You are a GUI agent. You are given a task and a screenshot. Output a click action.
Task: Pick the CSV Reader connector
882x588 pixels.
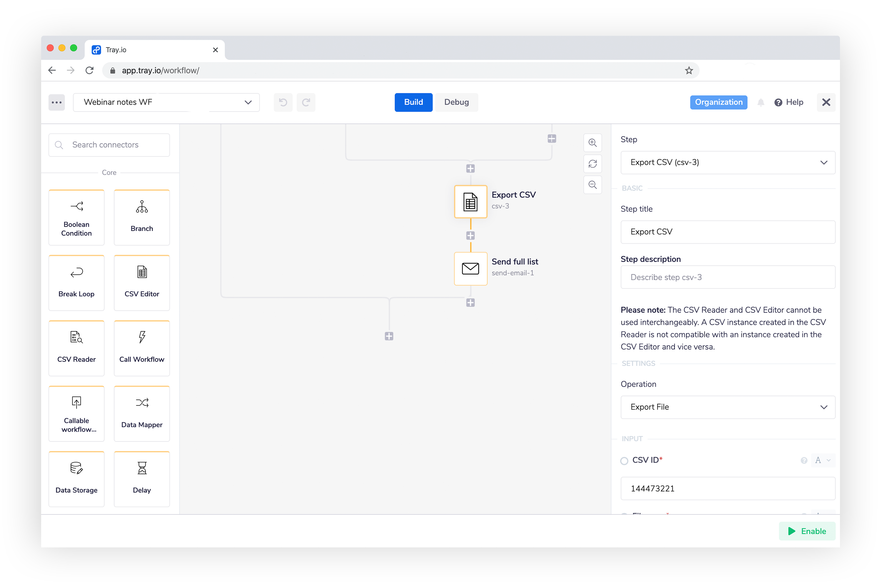[76, 348]
